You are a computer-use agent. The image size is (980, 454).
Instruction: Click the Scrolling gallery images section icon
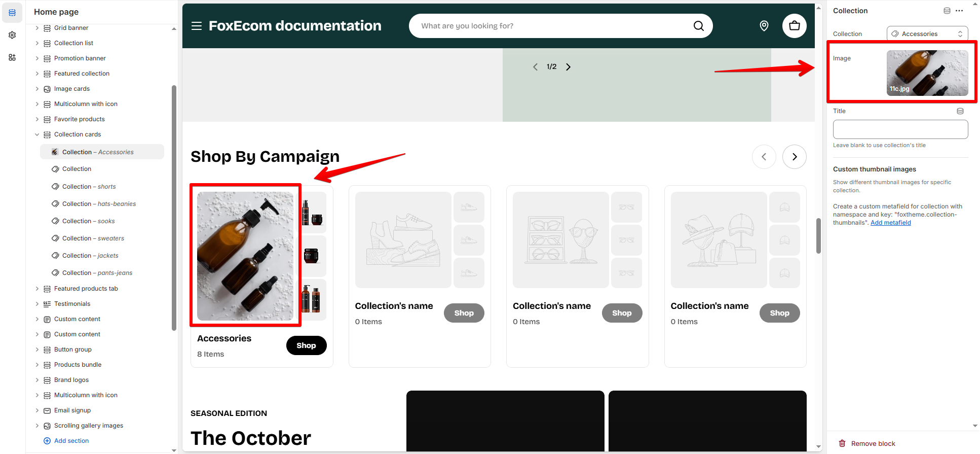[47, 426]
